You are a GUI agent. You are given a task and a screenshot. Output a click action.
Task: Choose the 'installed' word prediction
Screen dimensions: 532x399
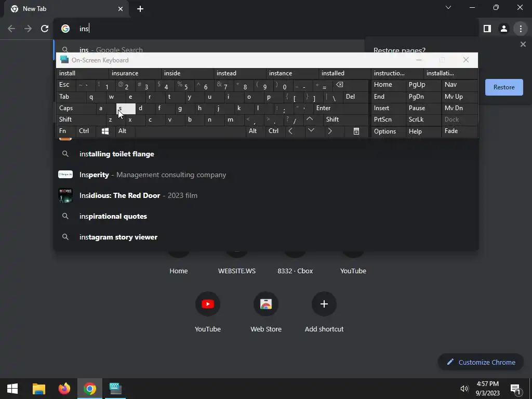(x=345, y=73)
